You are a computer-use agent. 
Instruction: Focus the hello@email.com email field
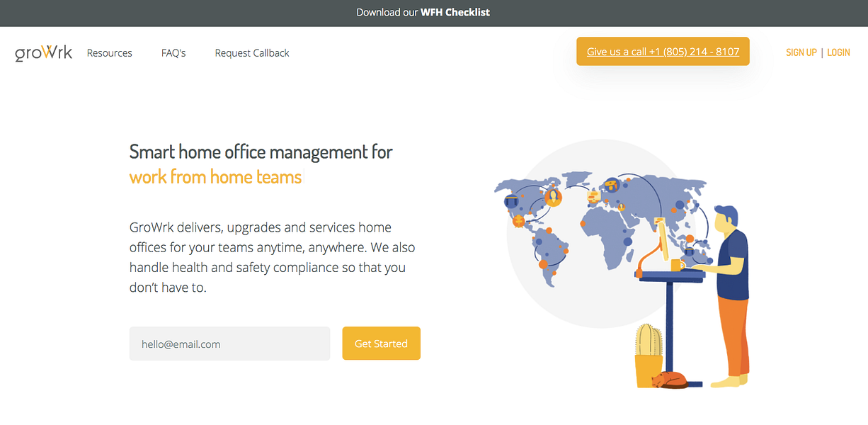[x=229, y=344]
